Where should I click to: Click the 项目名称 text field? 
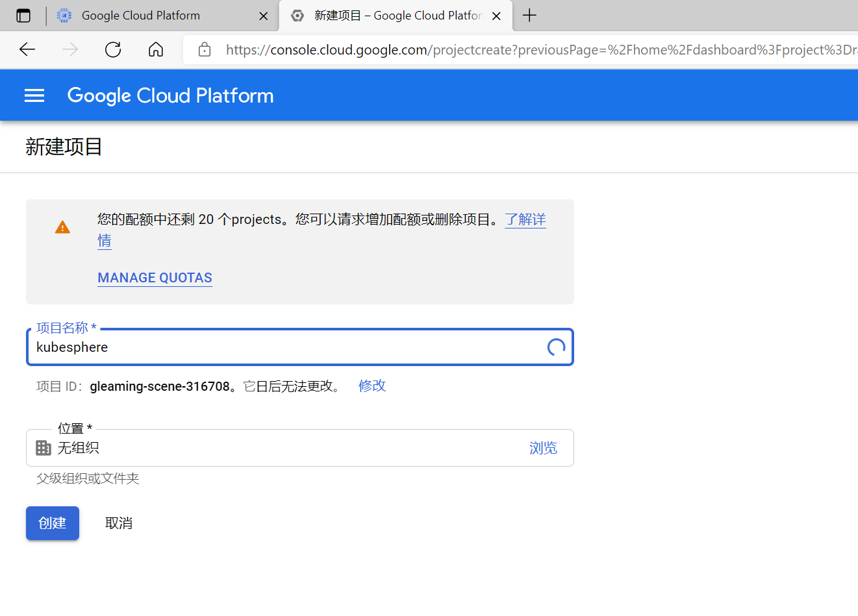coord(286,347)
